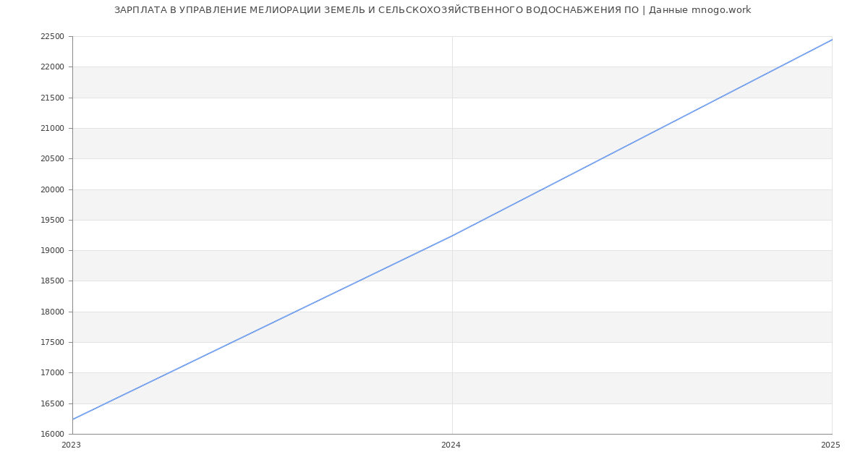The height and width of the screenshot is (470, 868).
Task: Click the 18500 y-axis label
Action: tap(52, 281)
